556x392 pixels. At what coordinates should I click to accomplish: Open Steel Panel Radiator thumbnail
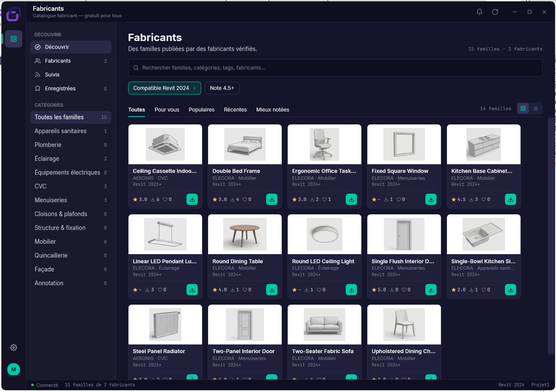pos(165,325)
